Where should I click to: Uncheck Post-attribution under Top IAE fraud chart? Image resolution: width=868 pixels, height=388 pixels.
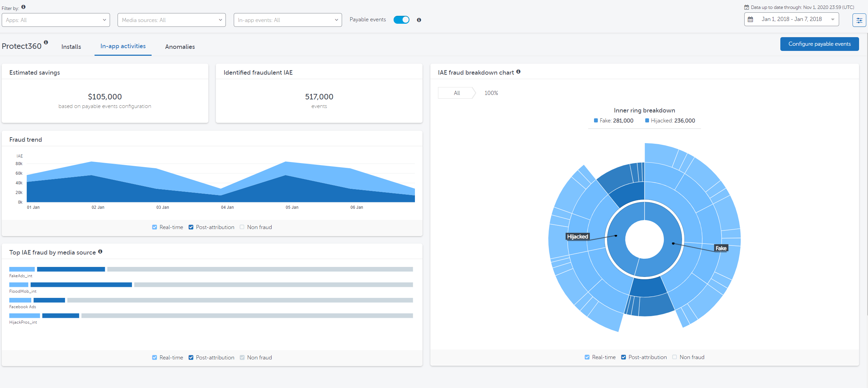tap(191, 357)
